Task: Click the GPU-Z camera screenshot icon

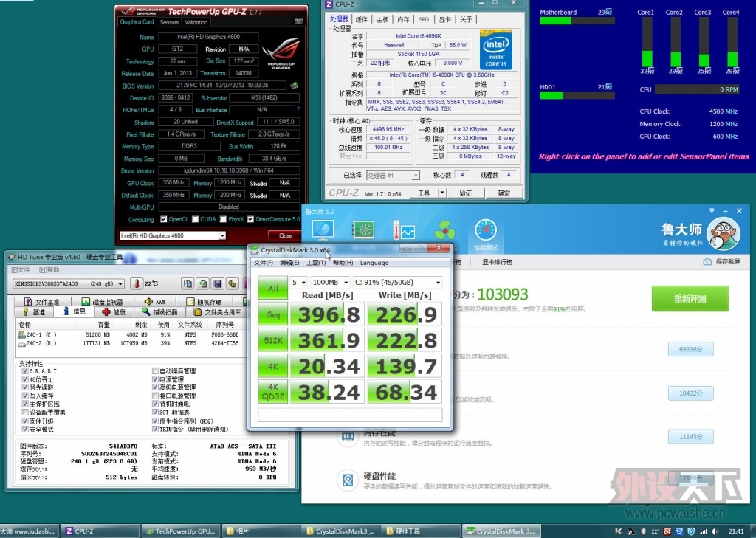Action: [x=298, y=21]
